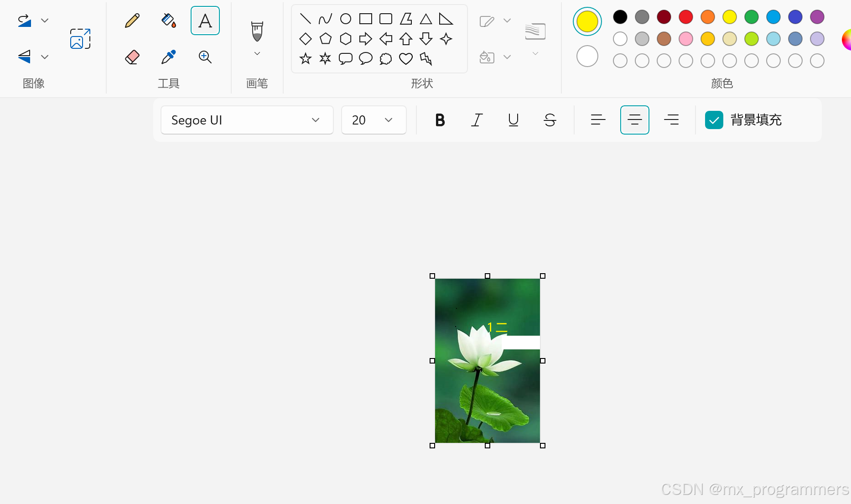This screenshot has width=851, height=504.
Task: Open the font size 20 dropdown
Action: click(374, 120)
